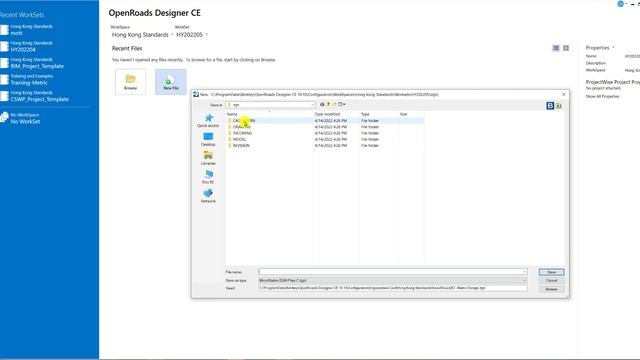Click the icon next to Bentley B icon

[559, 106]
